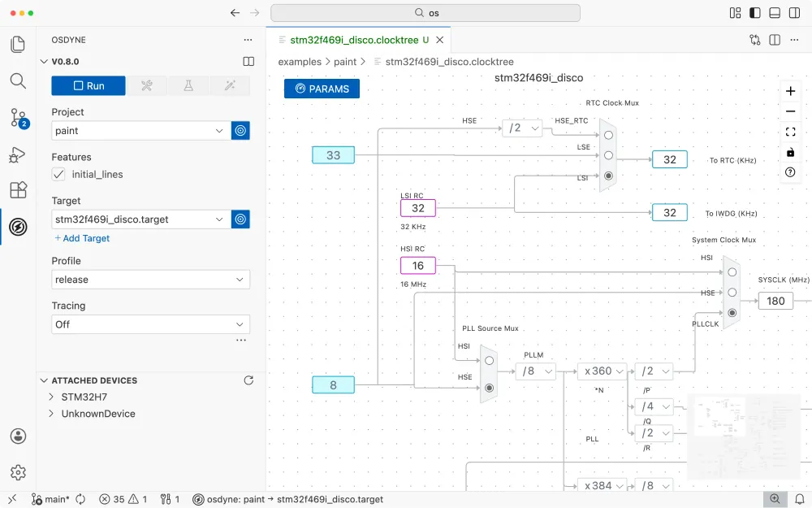Toggle the lock on the clock tree toolbar

pyautogui.click(x=790, y=151)
